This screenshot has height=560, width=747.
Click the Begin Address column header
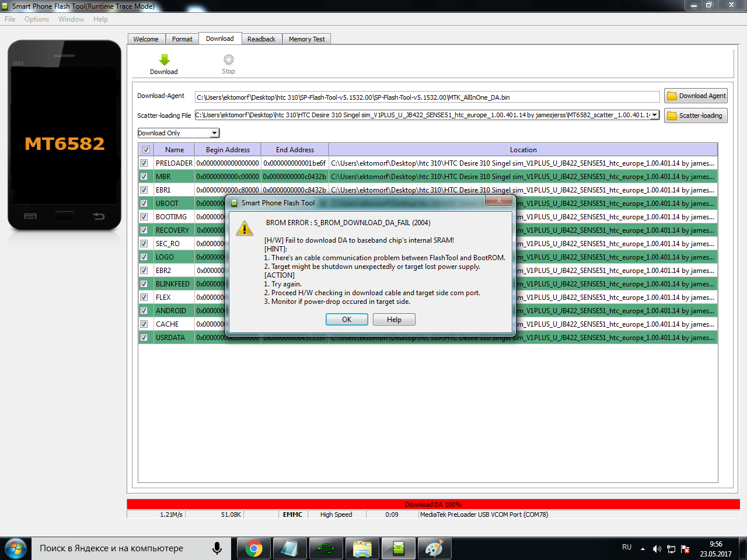[x=228, y=150]
